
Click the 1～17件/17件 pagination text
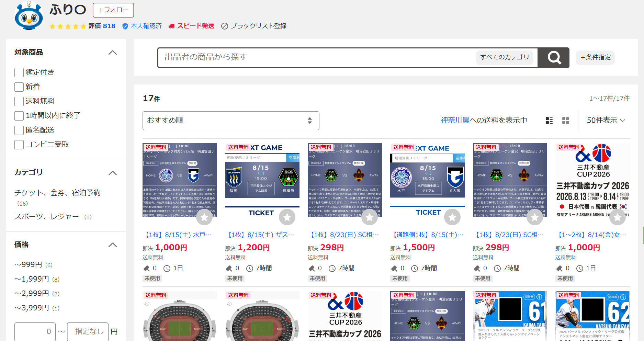609,99
